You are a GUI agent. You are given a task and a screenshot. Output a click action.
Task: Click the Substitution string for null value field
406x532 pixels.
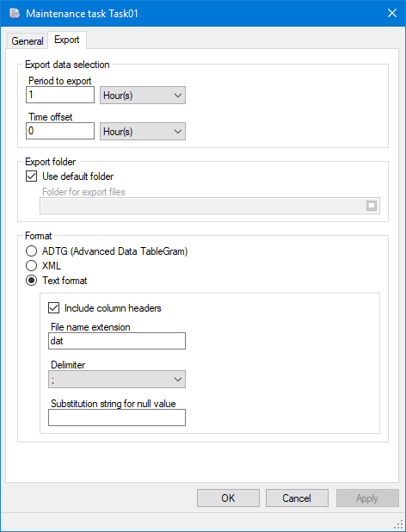[x=117, y=418]
